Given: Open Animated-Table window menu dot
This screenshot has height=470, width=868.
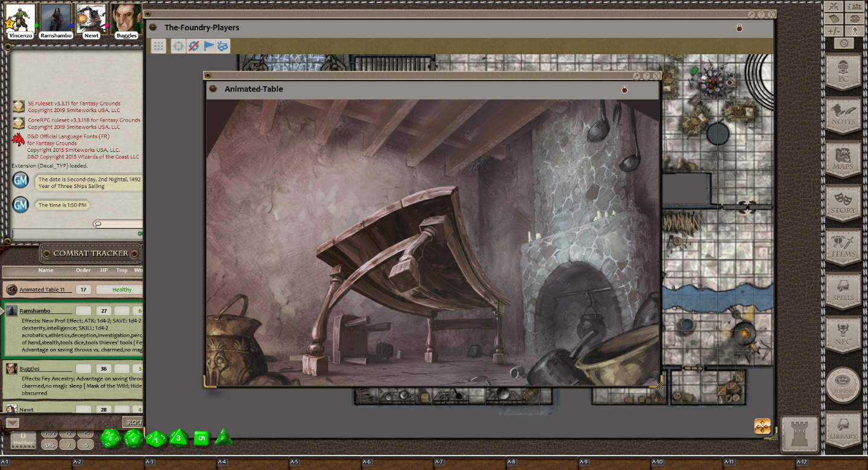Looking at the screenshot, I should 212,89.
